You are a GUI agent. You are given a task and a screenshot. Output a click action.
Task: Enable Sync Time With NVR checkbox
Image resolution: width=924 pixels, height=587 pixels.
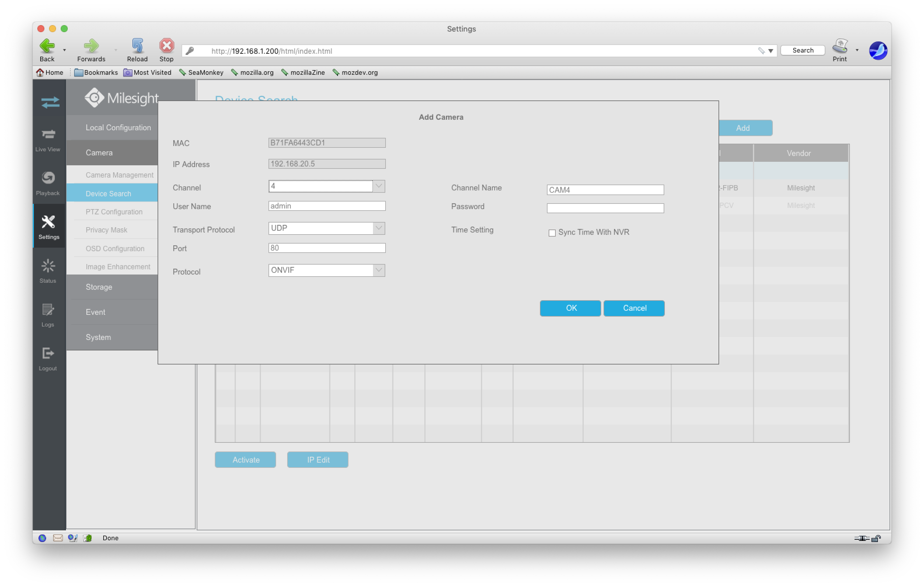point(552,233)
